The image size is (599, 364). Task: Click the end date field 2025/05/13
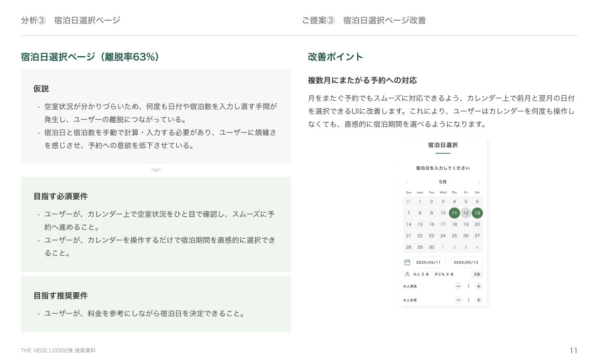click(x=466, y=263)
